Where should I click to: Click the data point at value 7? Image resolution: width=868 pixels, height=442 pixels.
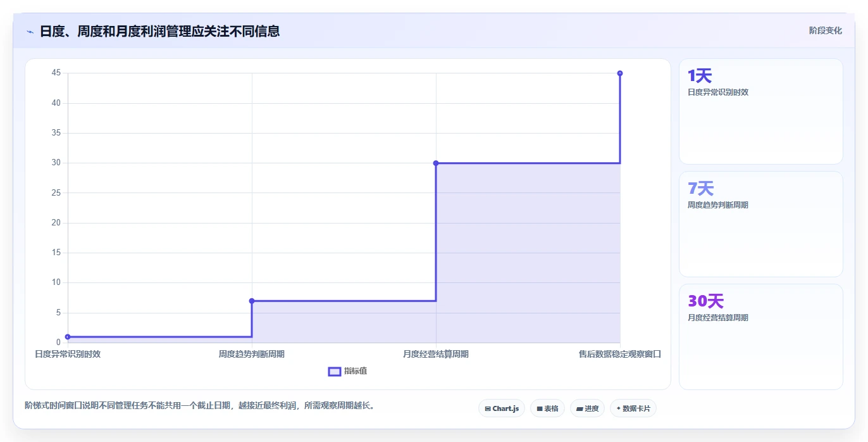252,301
